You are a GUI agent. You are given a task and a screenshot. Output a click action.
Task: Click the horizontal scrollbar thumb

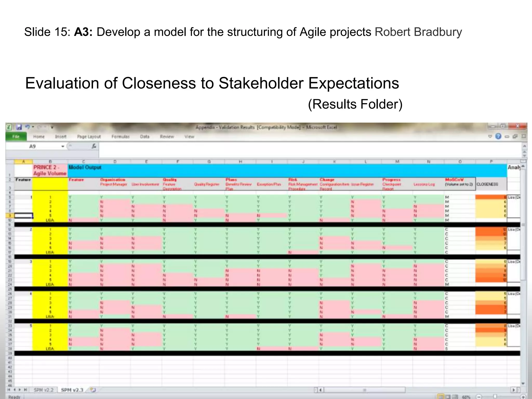tap(364, 390)
